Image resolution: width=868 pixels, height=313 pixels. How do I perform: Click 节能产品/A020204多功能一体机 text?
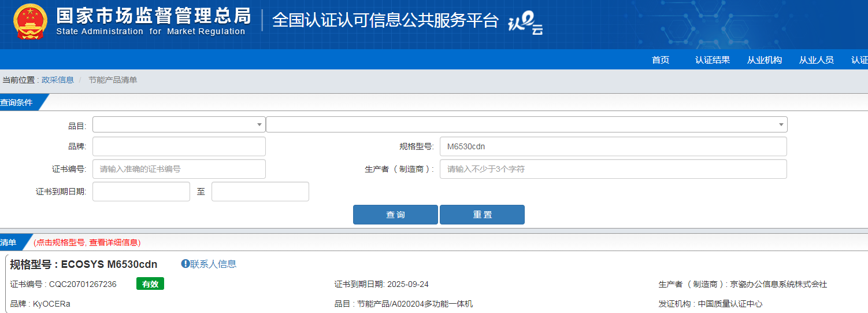(415, 304)
